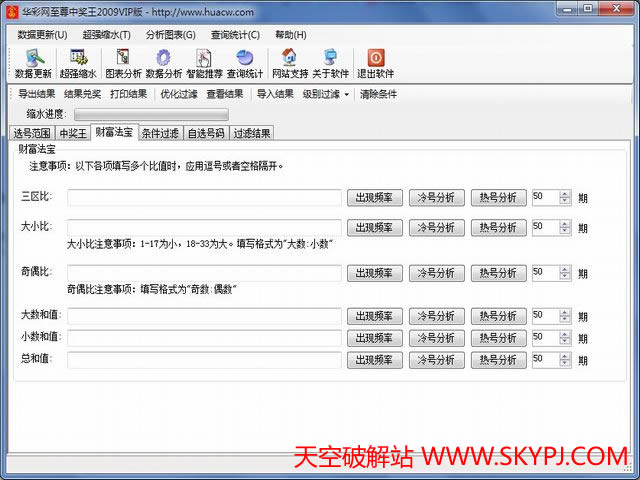The width and height of the screenshot is (640, 480).
Task: Select the 智能推荐 toolbar icon
Action: (x=204, y=64)
